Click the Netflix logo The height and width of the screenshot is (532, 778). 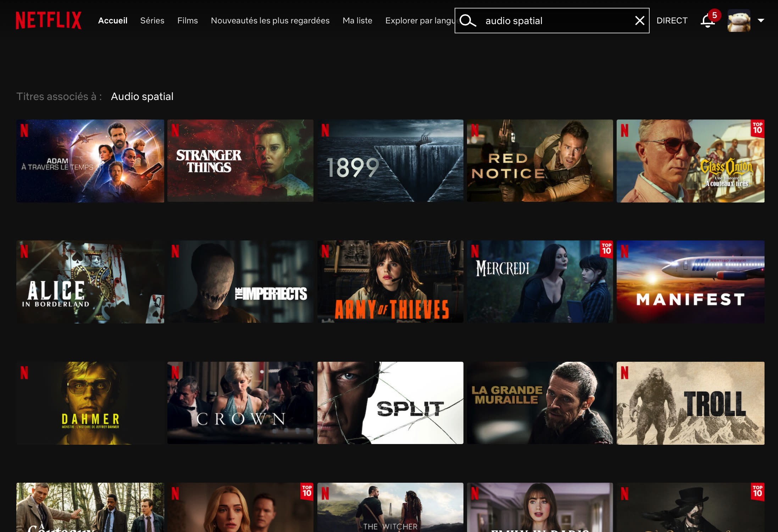(x=49, y=21)
